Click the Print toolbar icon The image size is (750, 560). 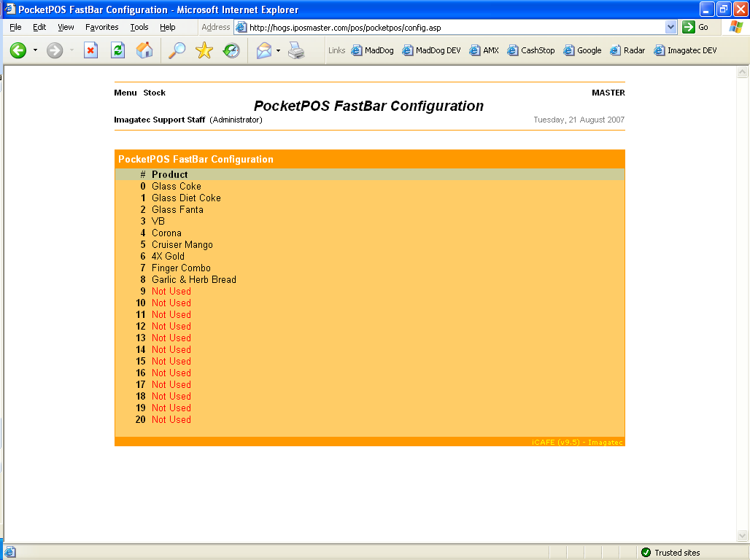296,50
